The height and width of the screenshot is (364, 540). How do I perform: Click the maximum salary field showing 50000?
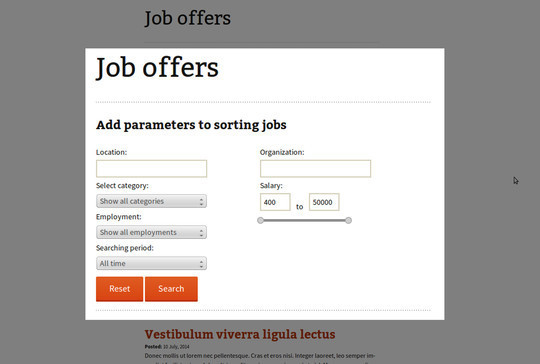tap(324, 202)
